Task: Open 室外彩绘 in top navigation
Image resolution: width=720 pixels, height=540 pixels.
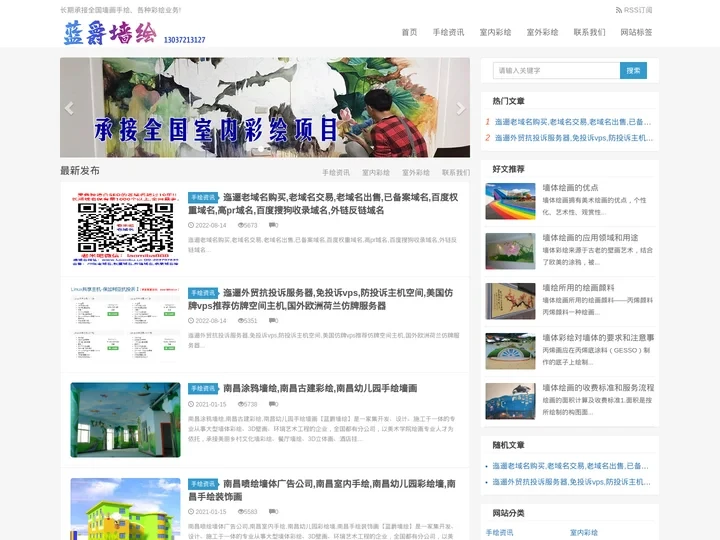Action: point(542,32)
